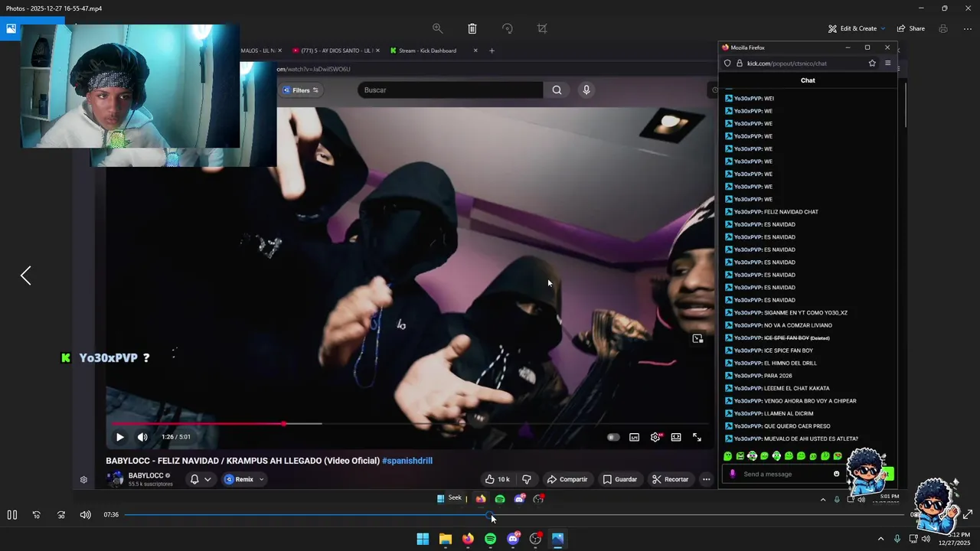The width and height of the screenshot is (980, 551).
Task: Mute the YouTube video volume
Action: pyautogui.click(x=142, y=437)
